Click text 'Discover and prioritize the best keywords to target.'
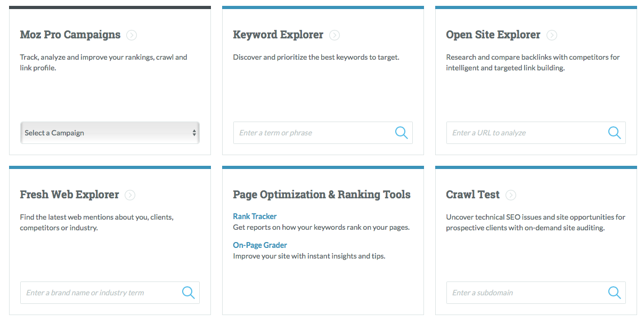The height and width of the screenshot is (322, 644). tap(316, 57)
